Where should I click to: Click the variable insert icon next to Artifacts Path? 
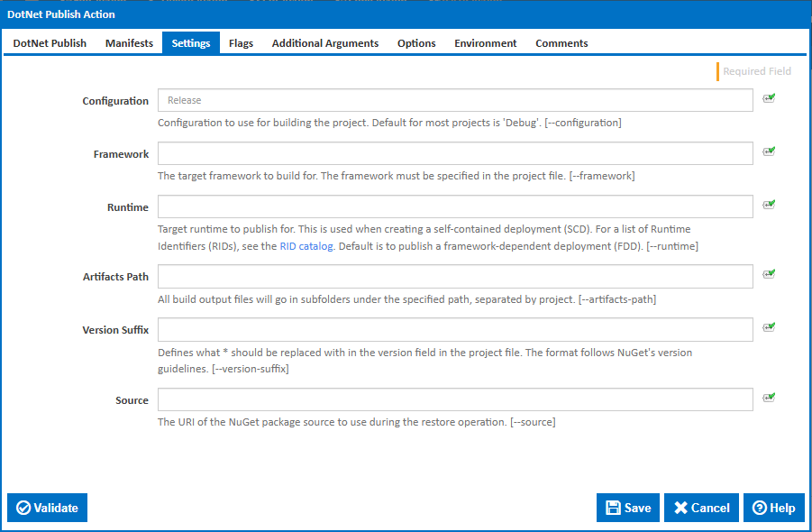pos(768,274)
